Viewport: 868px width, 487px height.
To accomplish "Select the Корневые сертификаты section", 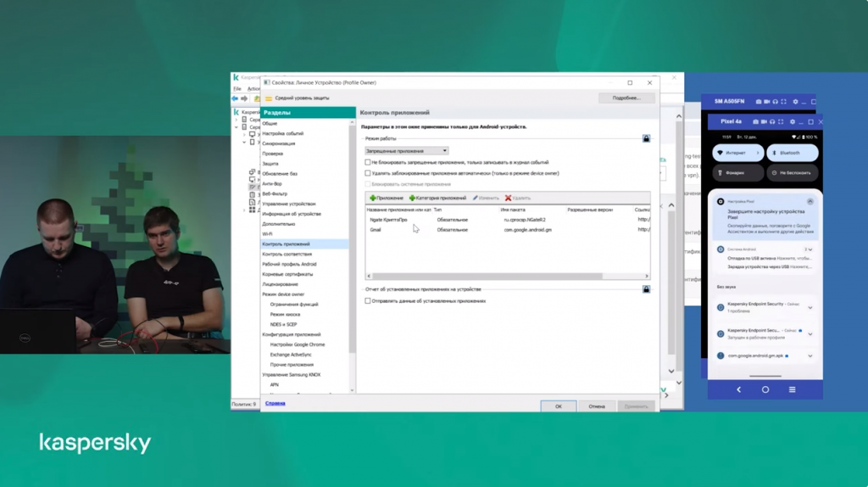I will [x=287, y=274].
